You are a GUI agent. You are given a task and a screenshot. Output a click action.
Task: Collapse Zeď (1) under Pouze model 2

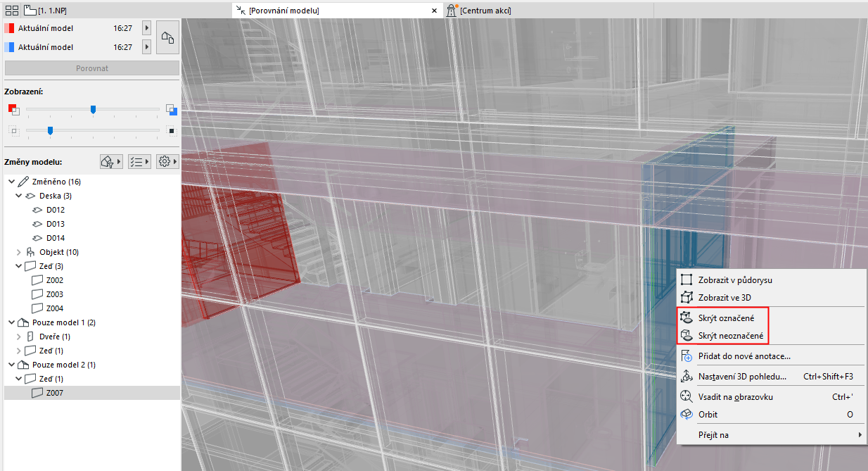(19, 379)
